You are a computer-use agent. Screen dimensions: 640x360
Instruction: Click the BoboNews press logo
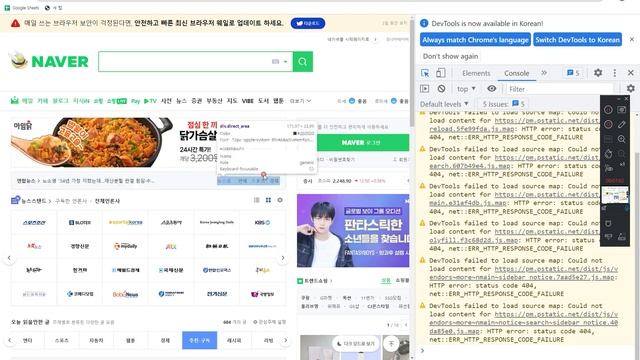[125, 294]
